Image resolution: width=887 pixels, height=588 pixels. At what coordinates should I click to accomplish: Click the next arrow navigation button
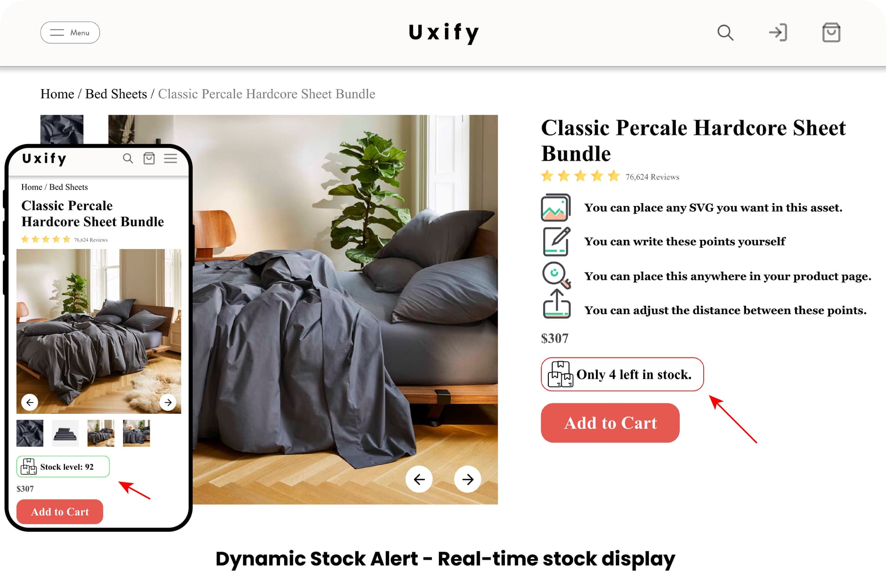pos(469,479)
